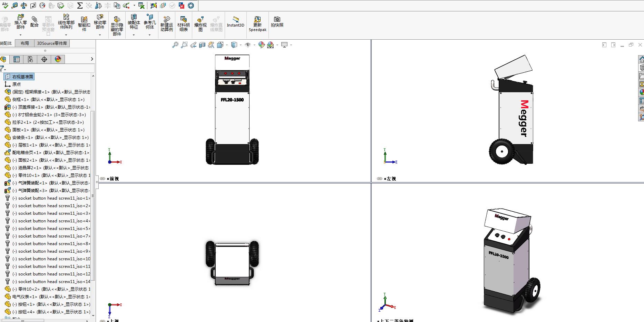Image resolution: width=644 pixels, height=322 pixels.
Task: Select 原点 in the feature tree
Action: [x=13, y=84]
